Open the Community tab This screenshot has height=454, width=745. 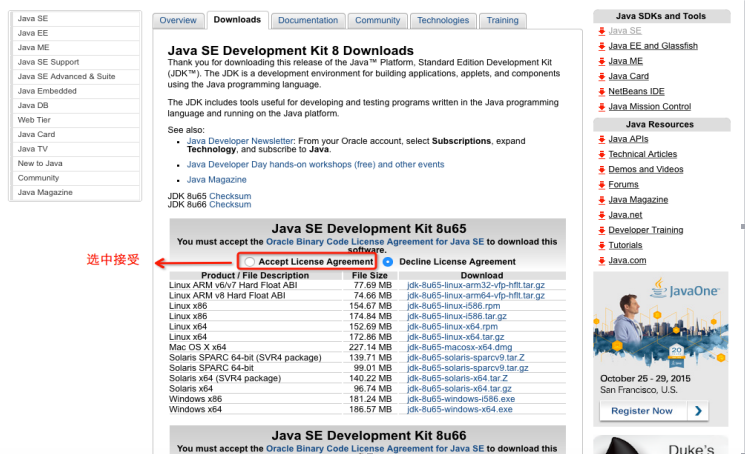coord(378,20)
